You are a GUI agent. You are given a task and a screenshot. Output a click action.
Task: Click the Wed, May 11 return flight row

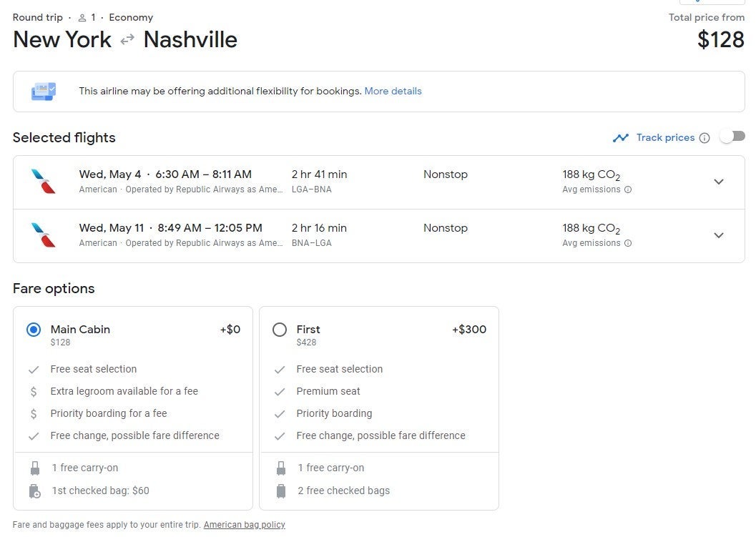coord(358,236)
